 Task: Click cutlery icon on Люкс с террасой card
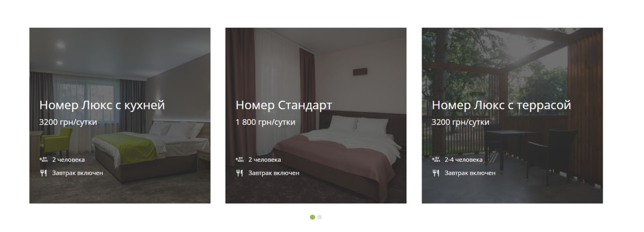(x=436, y=173)
